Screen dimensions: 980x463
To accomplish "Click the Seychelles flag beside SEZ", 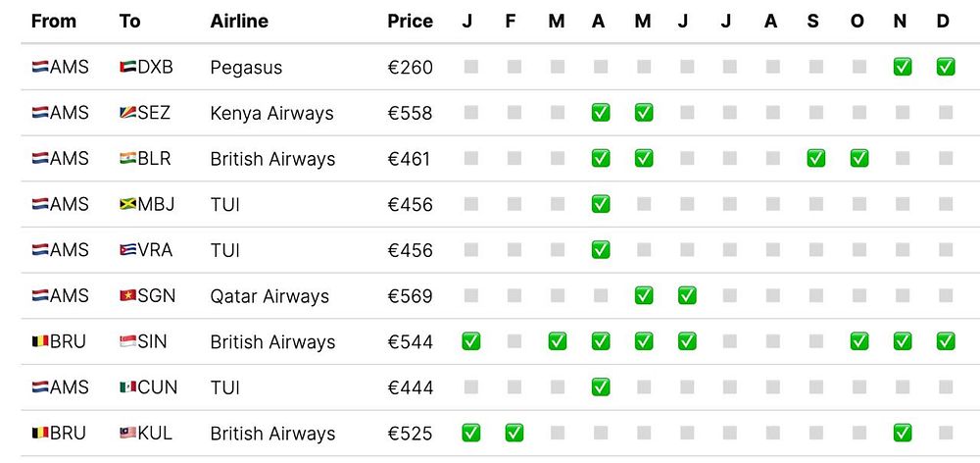I will (127, 113).
